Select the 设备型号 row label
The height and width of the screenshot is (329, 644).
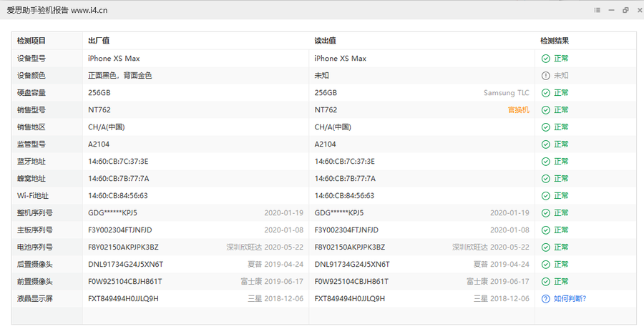[31, 59]
